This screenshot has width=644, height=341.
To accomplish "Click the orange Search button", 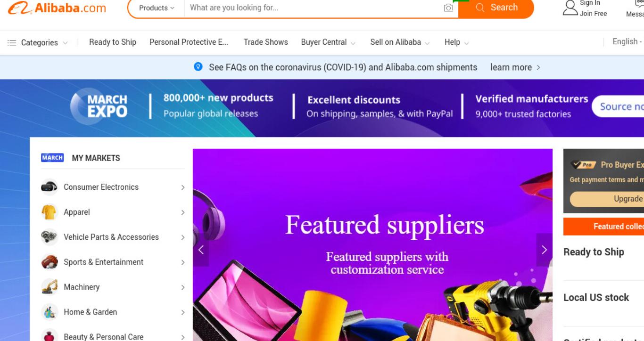I will click(x=496, y=8).
